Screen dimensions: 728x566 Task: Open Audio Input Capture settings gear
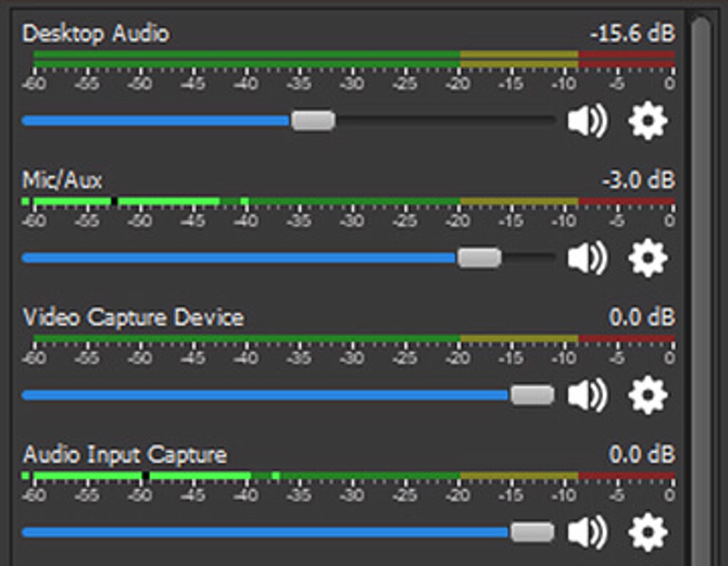[x=647, y=532]
